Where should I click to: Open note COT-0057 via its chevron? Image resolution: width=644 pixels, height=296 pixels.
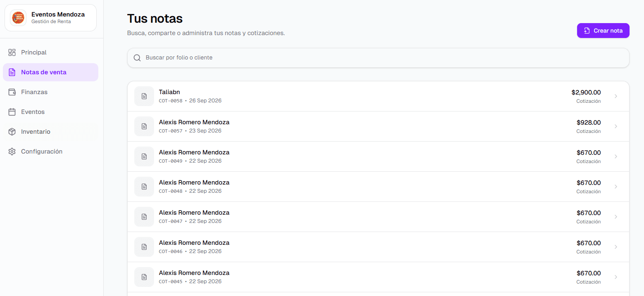pyautogui.click(x=616, y=126)
